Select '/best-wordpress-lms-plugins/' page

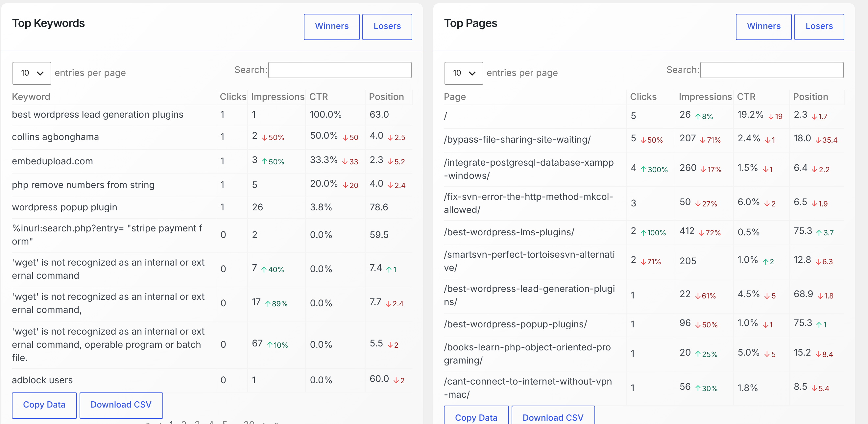(x=509, y=232)
